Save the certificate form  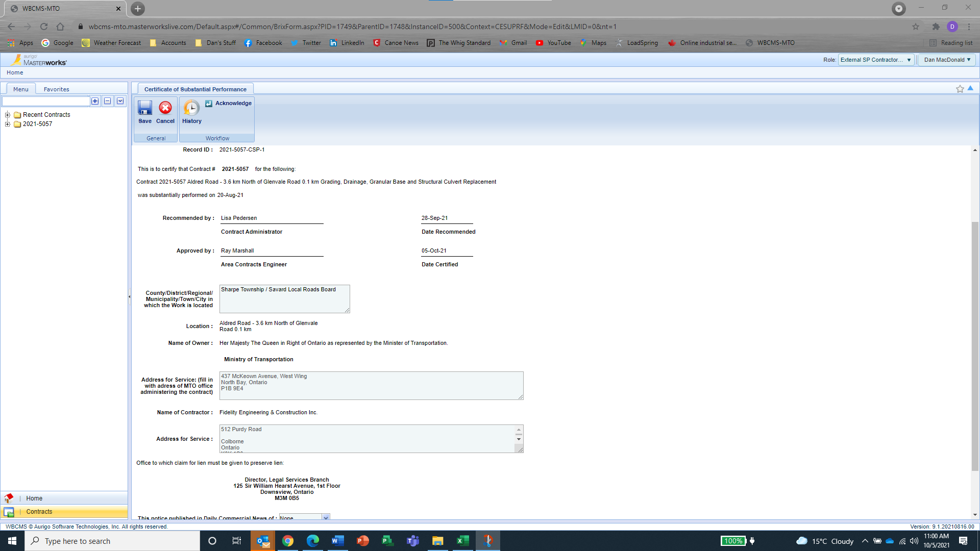145,112
